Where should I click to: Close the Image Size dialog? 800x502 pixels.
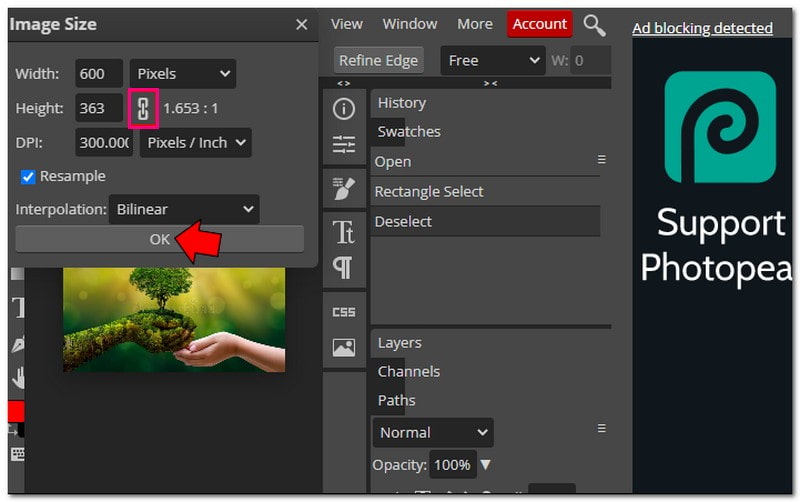point(301,25)
